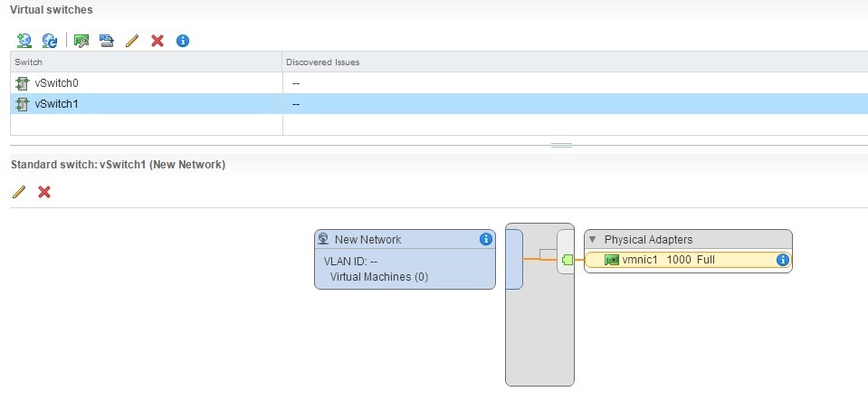Open New Network port group info icon
868x411 pixels.
point(485,239)
